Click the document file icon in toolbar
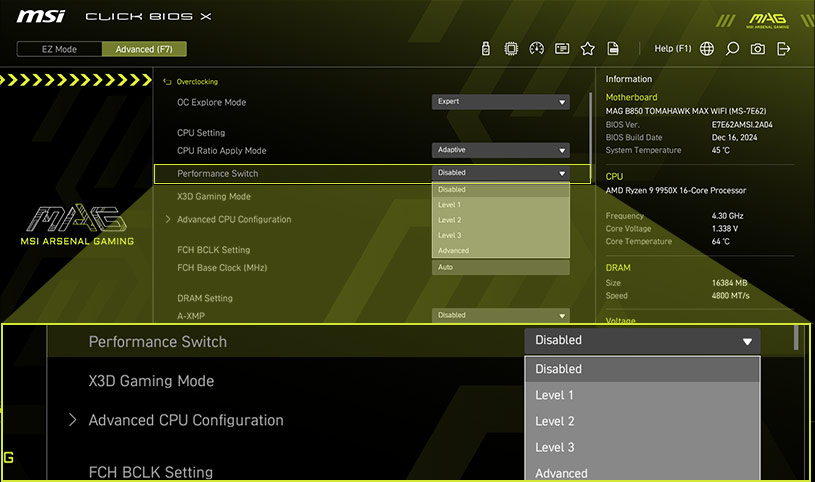 pyautogui.click(x=613, y=49)
